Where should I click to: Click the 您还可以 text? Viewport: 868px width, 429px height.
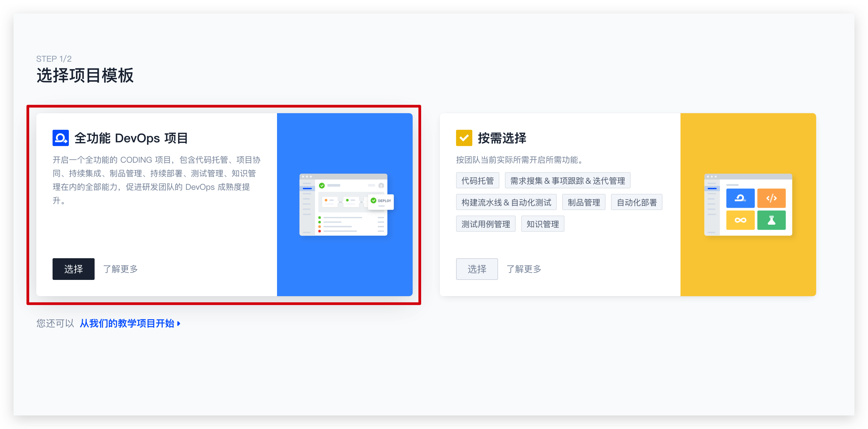pyautogui.click(x=55, y=324)
